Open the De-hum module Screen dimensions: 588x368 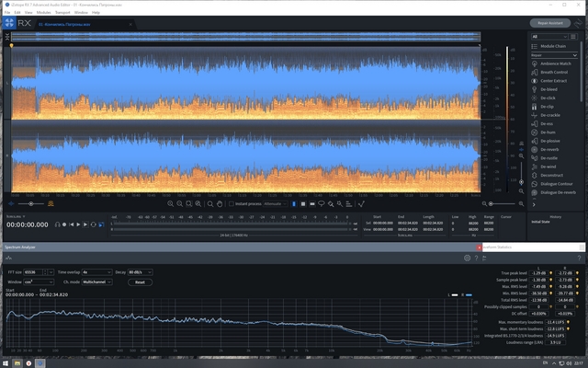pos(548,132)
